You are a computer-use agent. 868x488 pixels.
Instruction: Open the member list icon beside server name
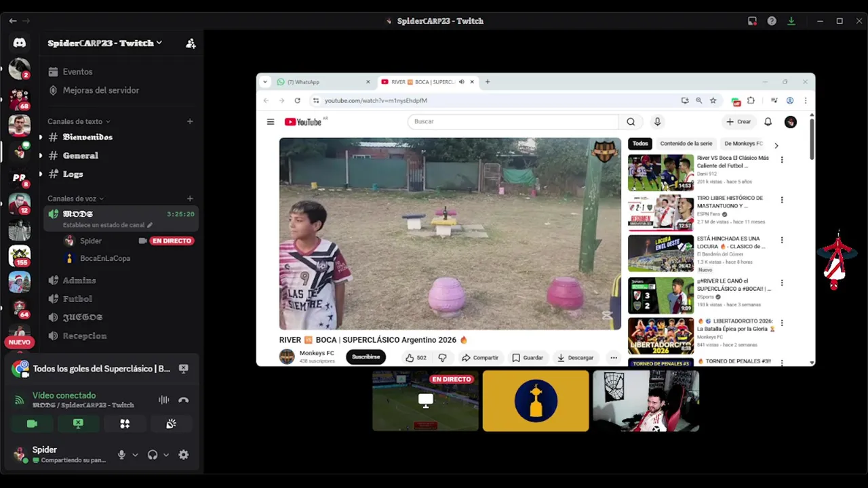pos(191,43)
